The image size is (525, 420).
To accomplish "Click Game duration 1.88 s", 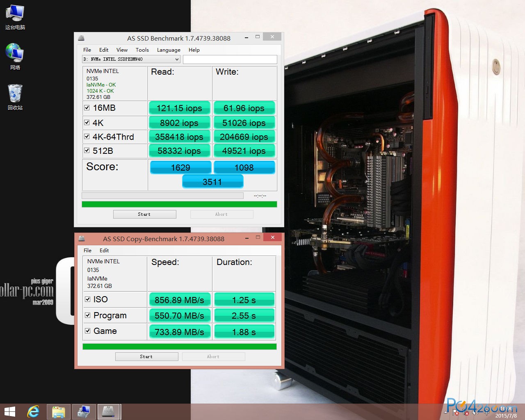I will [x=244, y=331].
